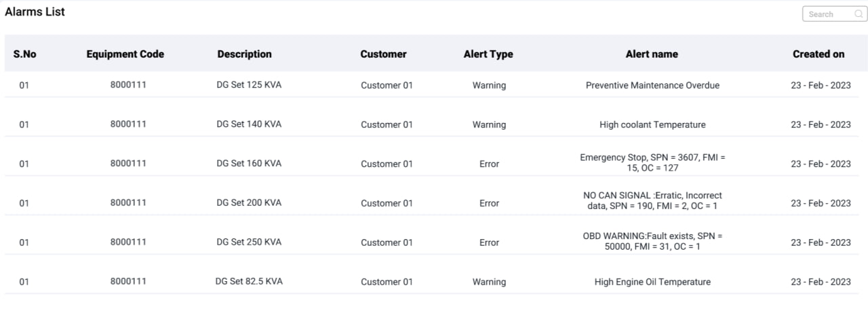This screenshot has height=330, width=868.
Task: Open the NO CAN SIGNAL alert
Action: pos(652,201)
